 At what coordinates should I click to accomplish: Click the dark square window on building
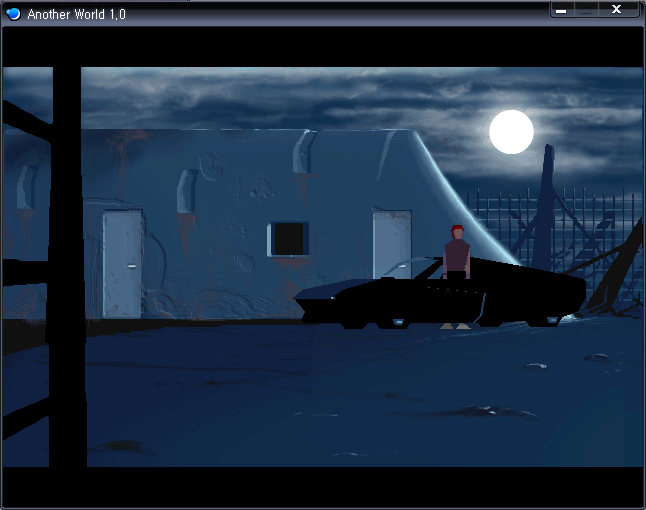point(288,239)
